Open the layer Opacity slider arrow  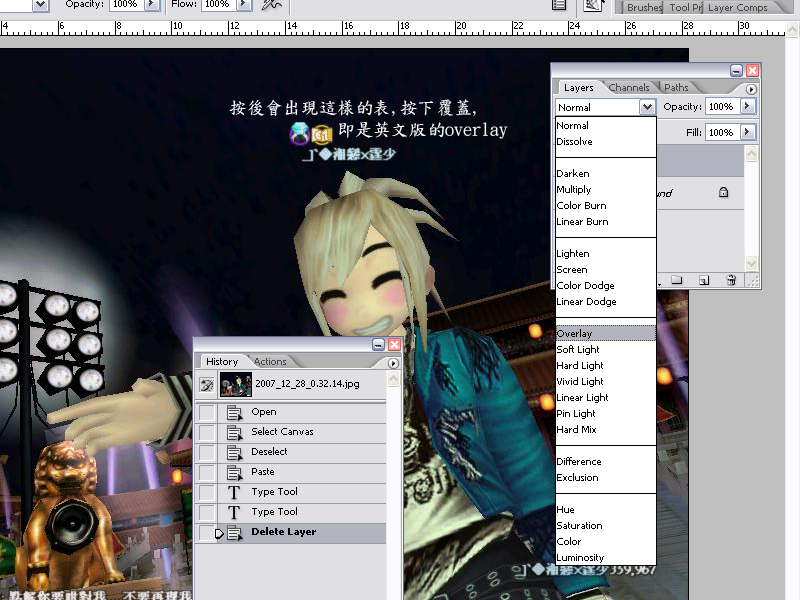(x=747, y=106)
